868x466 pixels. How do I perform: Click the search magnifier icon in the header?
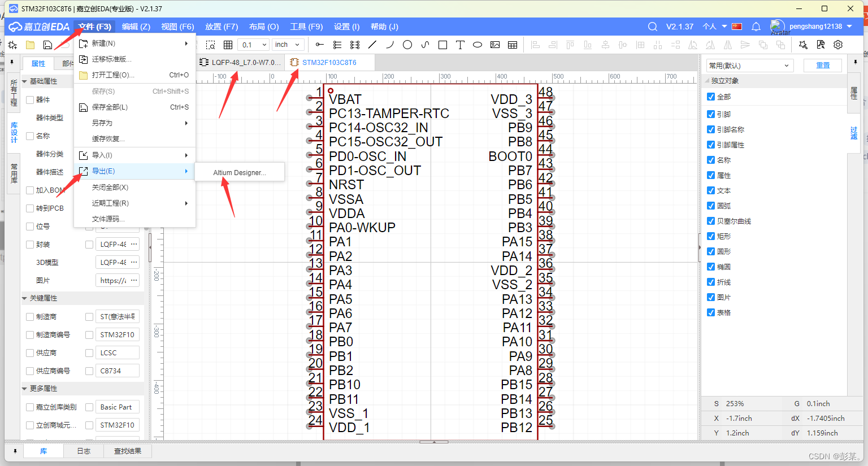click(653, 27)
